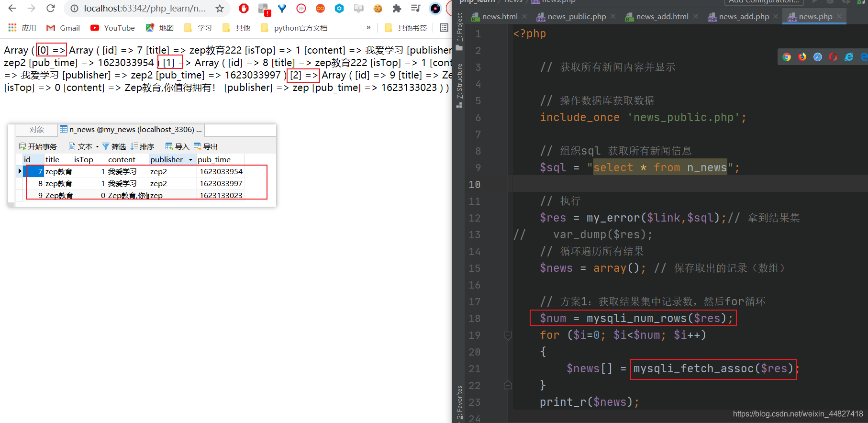Open the browser profile avatar
The image size is (868, 423).
click(435, 8)
